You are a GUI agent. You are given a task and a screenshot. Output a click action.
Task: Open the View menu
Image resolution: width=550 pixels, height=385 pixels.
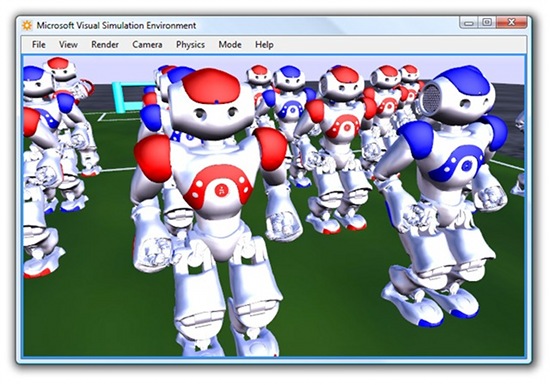coord(68,45)
